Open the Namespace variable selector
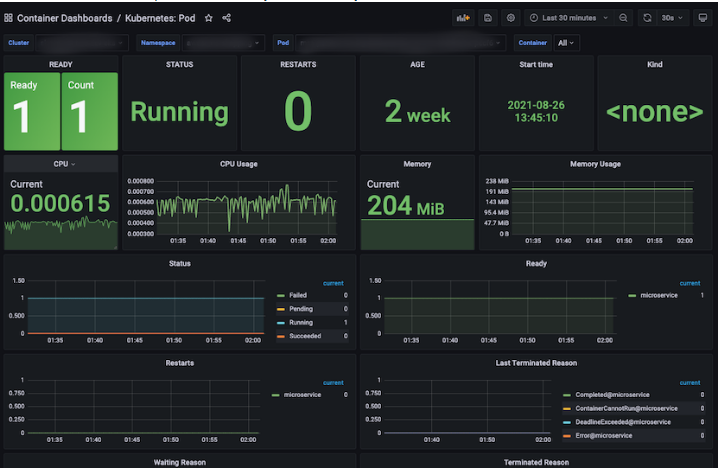 tap(223, 43)
